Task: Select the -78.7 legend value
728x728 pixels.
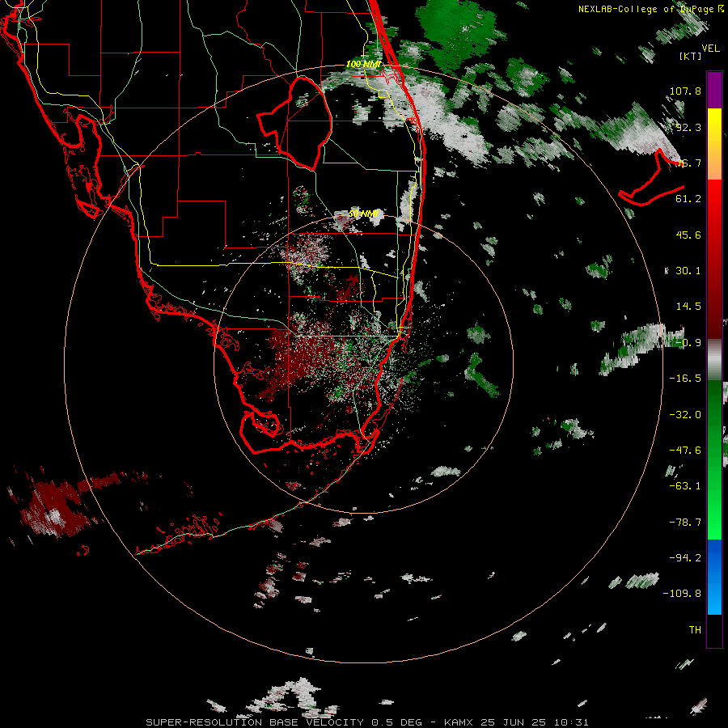Action: pos(685,523)
